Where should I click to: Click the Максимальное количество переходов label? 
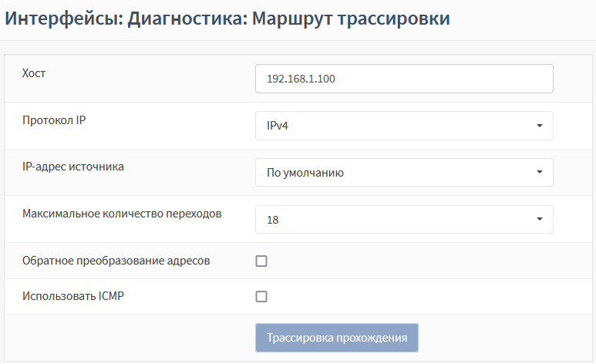122,214
